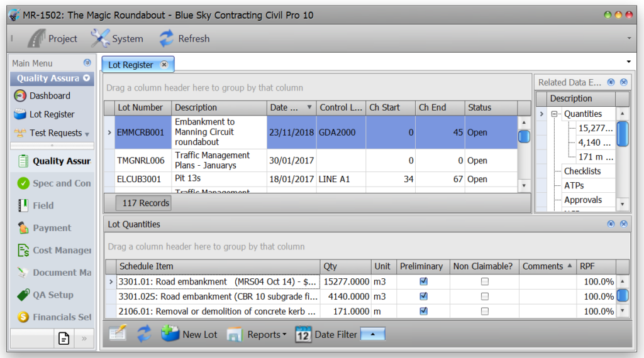Click the blue refresh arrows in bottom toolbar
This screenshot has width=644, height=358.
pos(144,334)
